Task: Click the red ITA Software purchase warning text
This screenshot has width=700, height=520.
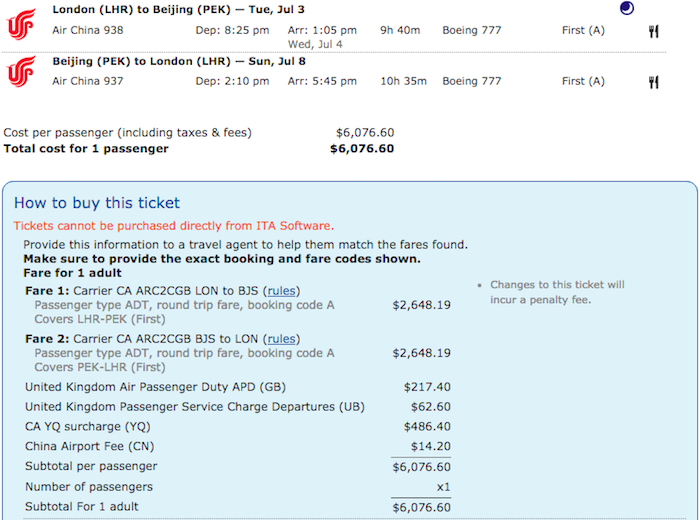Action: click(x=174, y=226)
